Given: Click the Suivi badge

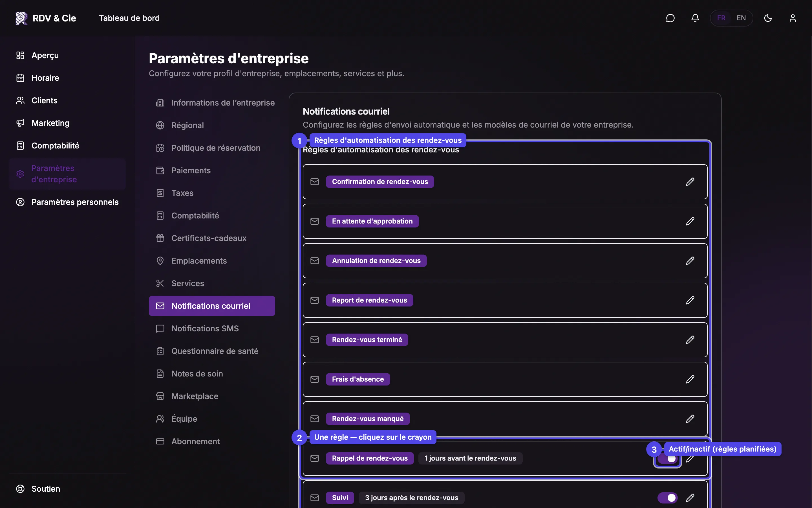Looking at the screenshot, I should [x=340, y=498].
